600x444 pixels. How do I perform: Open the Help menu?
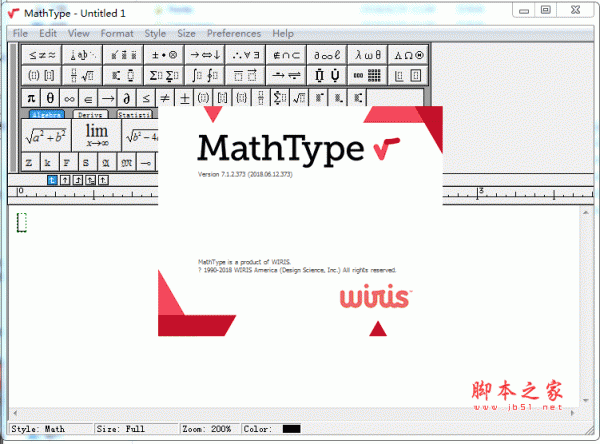283,33
